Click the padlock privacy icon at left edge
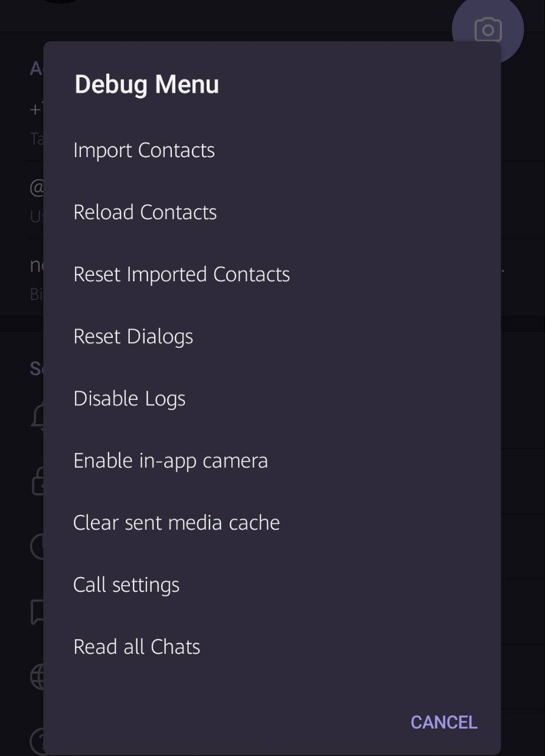 [37, 481]
